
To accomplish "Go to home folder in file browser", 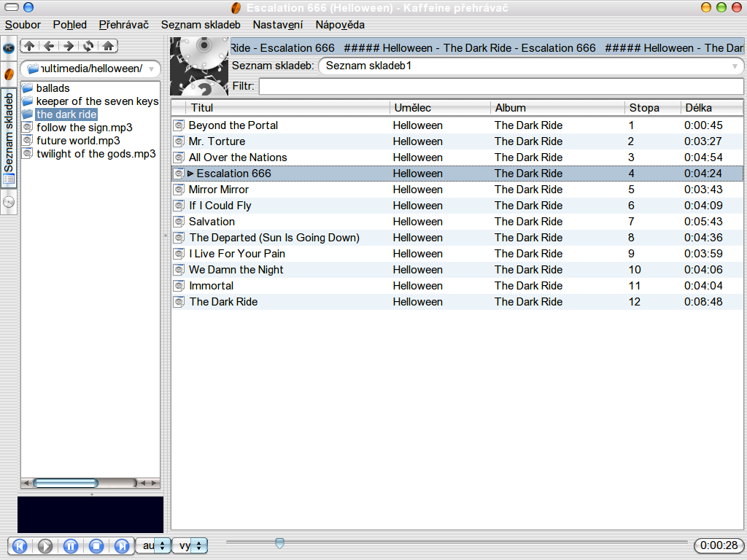I will pyautogui.click(x=108, y=46).
